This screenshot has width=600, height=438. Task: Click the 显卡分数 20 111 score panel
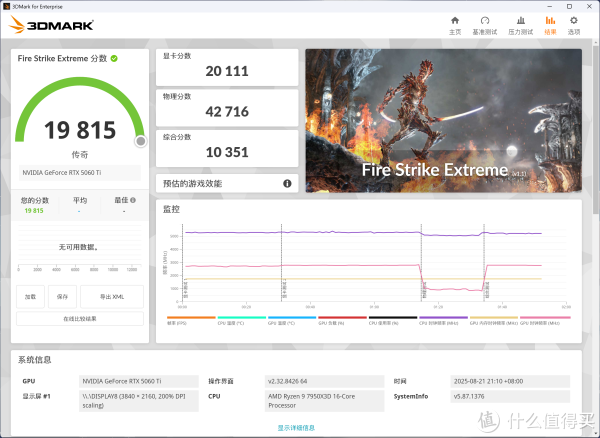(x=228, y=67)
